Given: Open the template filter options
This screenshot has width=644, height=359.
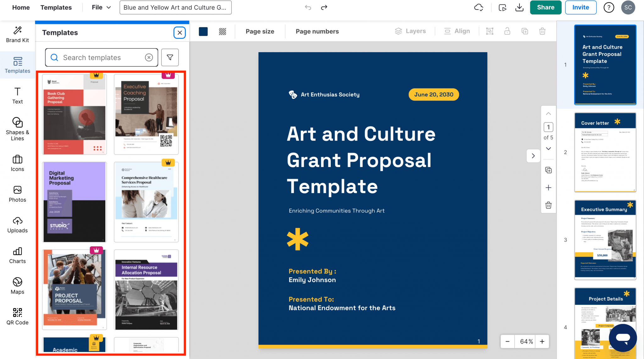Looking at the screenshot, I should point(170,57).
